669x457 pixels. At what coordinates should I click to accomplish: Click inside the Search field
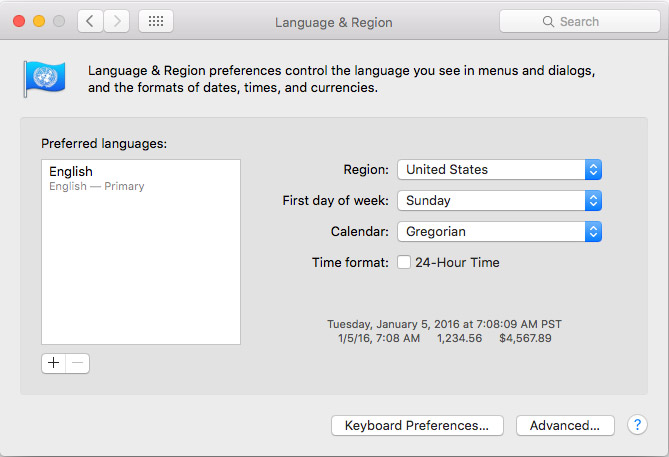point(580,21)
